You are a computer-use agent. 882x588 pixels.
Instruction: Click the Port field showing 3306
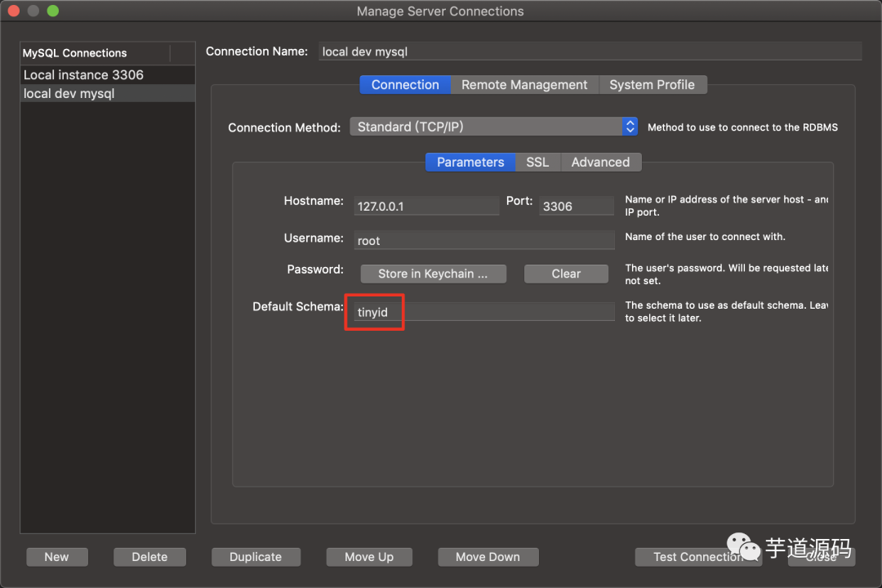(x=576, y=206)
